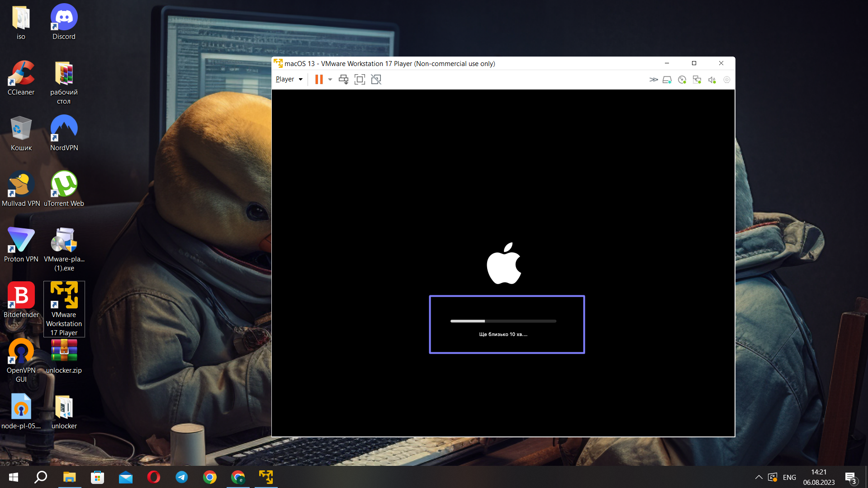Switch input language ENG indicator
Viewport: 868px width, 488px height.
[789, 478]
